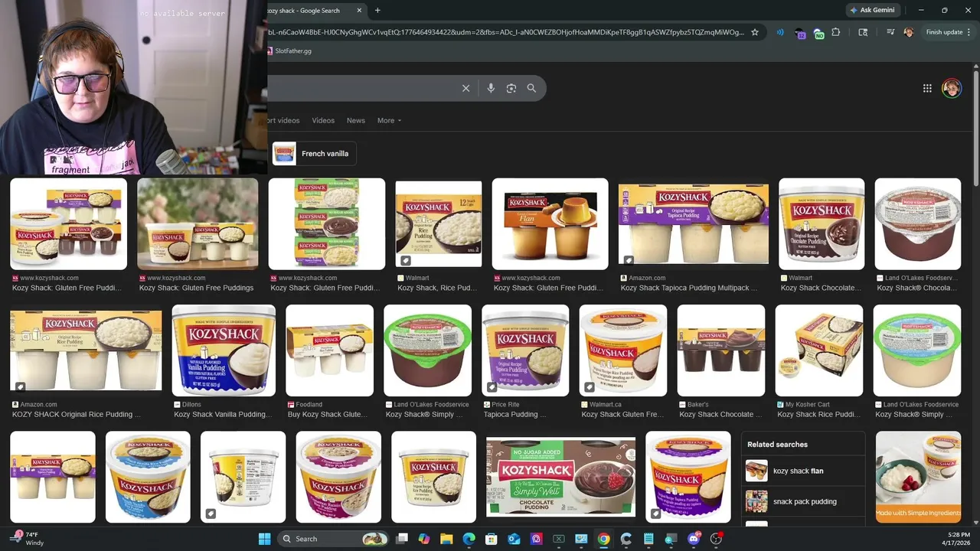Viewport: 980px width, 551px height.
Task: Open the No Sugar Added Chocolate Pudding image
Action: tap(561, 477)
